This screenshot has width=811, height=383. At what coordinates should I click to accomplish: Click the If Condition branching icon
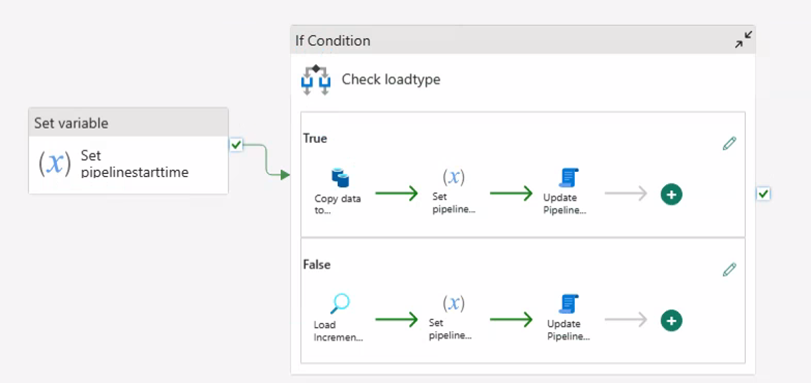(x=316, y=80)
